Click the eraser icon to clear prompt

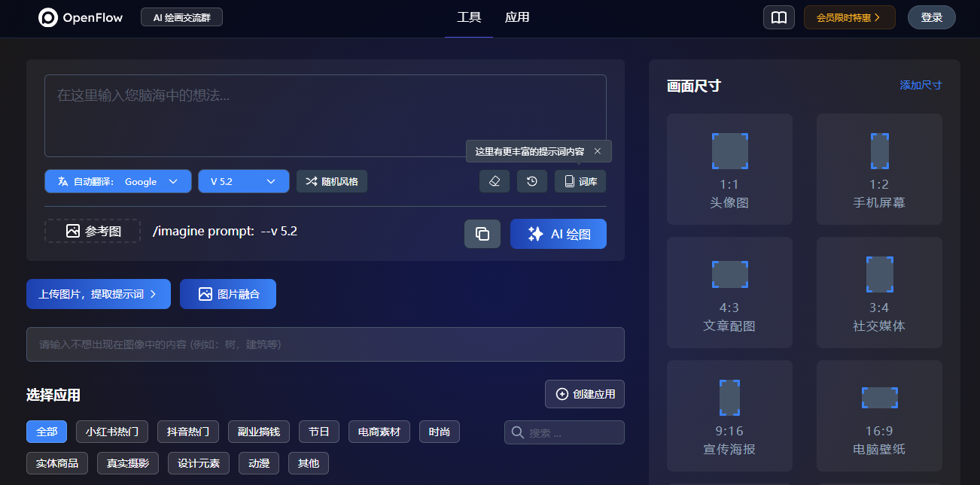(x=495, y=181)
